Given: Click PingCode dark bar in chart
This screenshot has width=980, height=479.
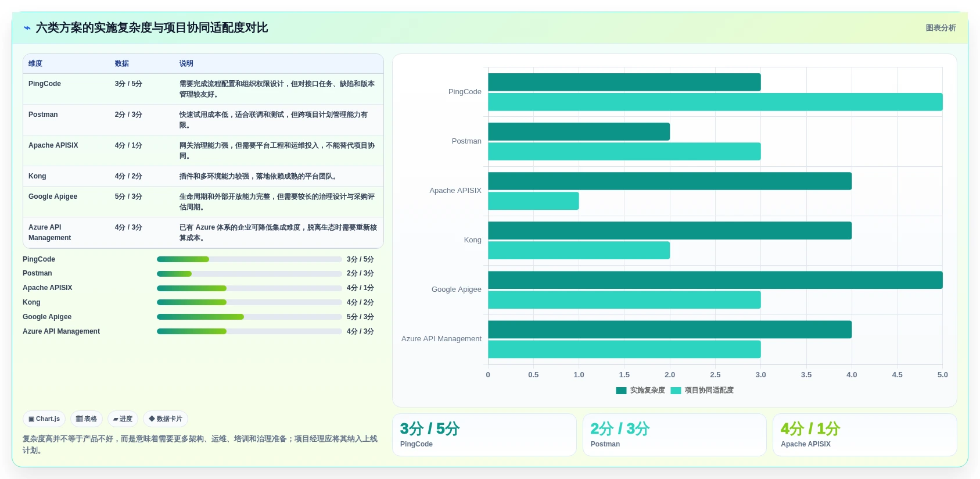Looking at the screenshot, I should coord(624,82).
